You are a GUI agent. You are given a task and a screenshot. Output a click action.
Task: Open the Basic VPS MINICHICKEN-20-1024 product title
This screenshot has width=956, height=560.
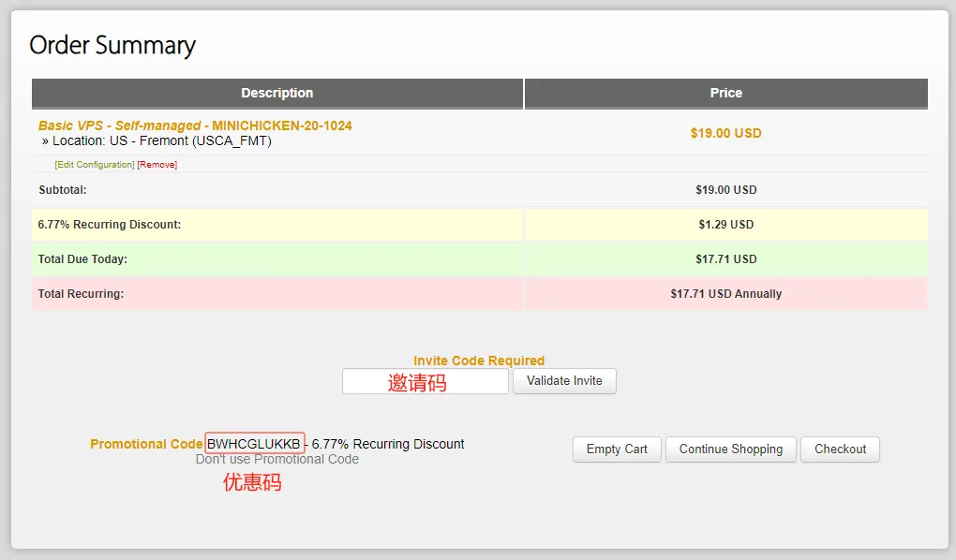tap(195, 125)
